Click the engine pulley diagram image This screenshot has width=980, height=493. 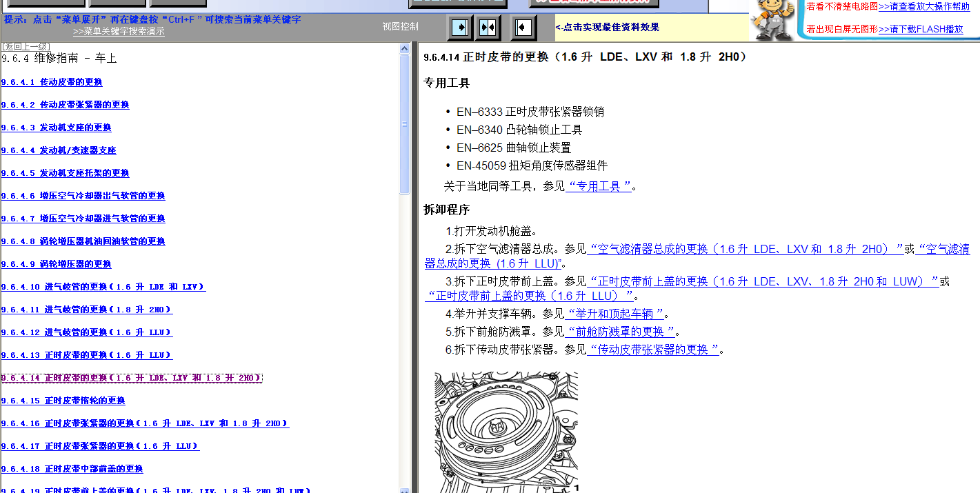coord(506,432)
